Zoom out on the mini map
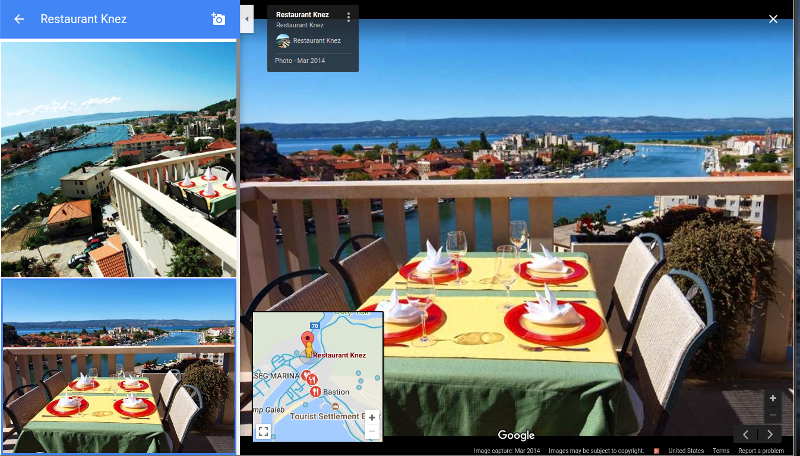800x456 pixels. (x=372, y=432)
